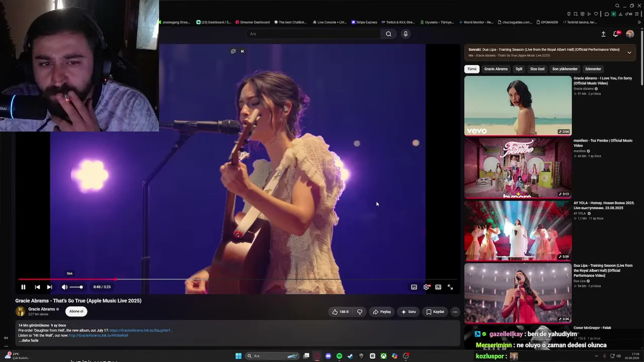Select the İlgili filter chip
Image resolution: width=644 pixels, height=362 pixels.
(519, 69)
